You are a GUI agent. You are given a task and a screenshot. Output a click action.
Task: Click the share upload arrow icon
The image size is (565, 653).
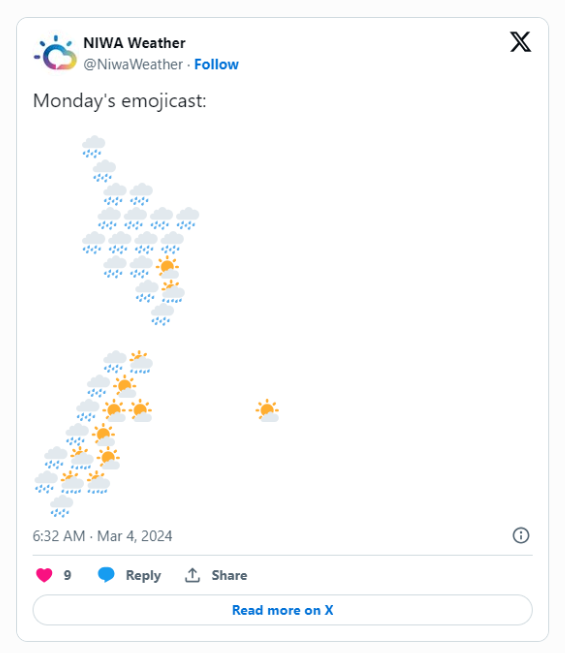click(192, 575)
